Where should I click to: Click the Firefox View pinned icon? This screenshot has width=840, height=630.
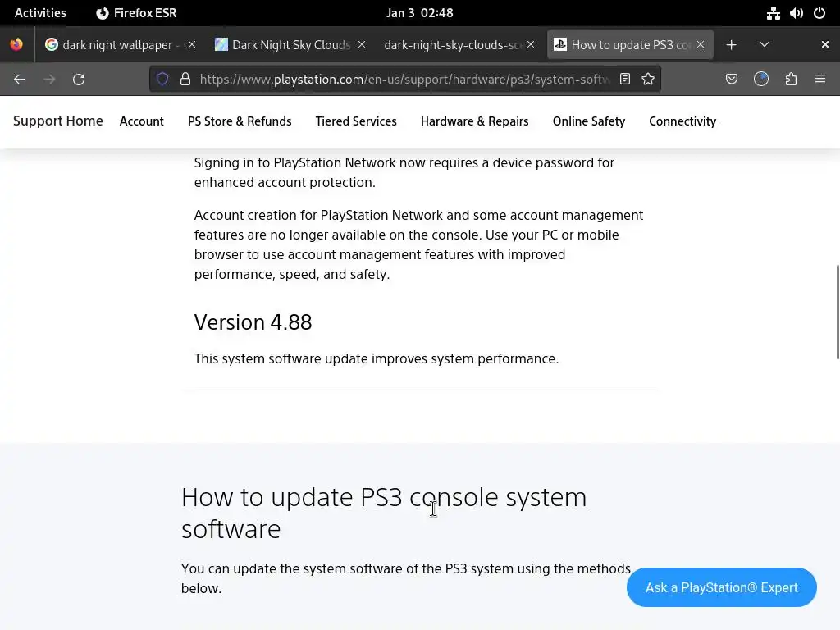tap(16, 44)
